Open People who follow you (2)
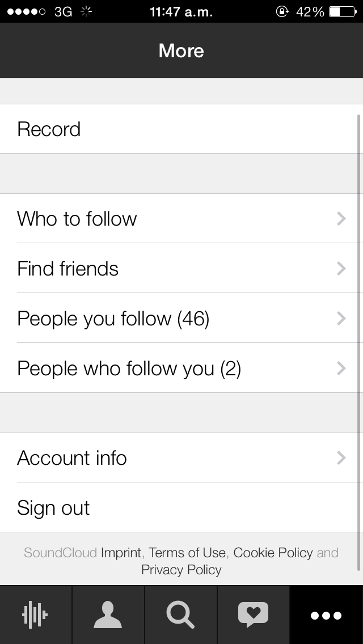The image size is (363, 644). click(129, 368)
